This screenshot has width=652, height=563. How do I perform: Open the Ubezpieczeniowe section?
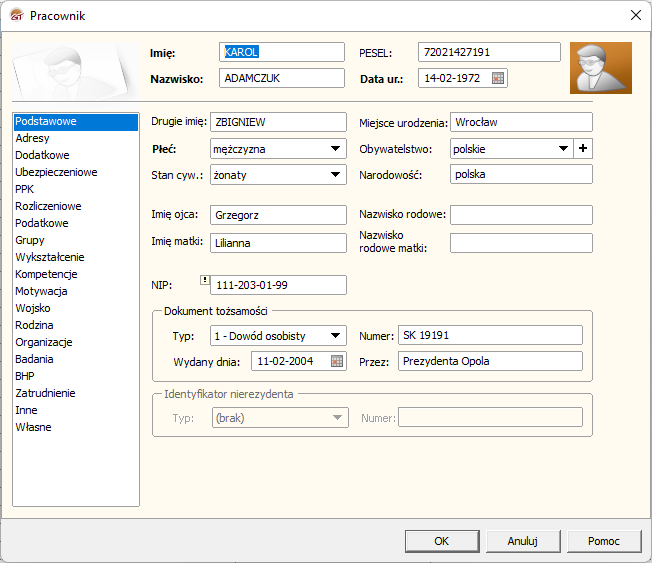[x=56, y=173]
